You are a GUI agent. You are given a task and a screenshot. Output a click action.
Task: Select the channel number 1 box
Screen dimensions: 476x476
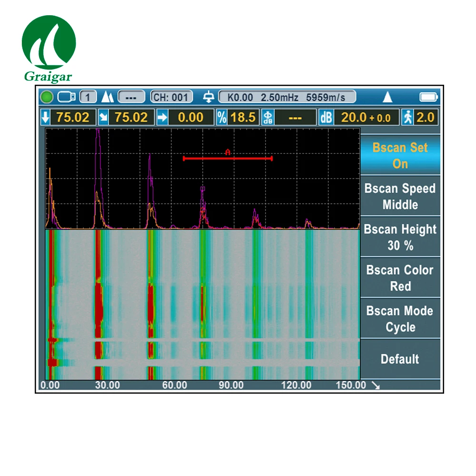(x=88, y=97)
